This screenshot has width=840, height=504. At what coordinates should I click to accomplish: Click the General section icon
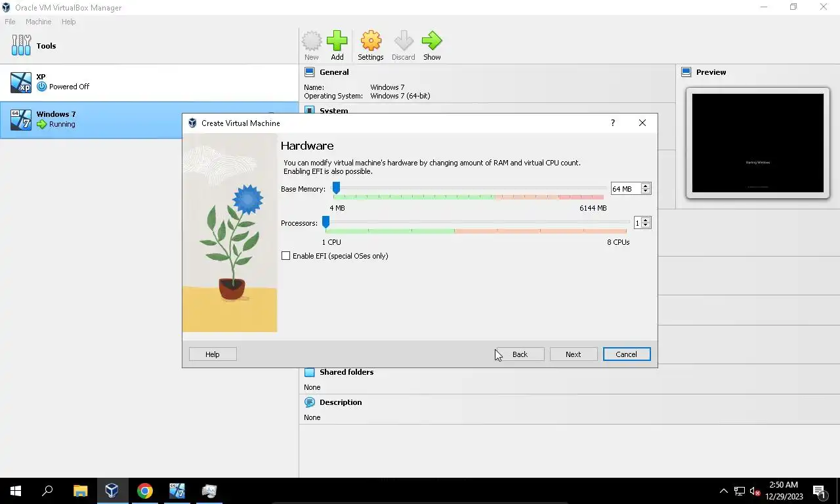pos(310,72)
